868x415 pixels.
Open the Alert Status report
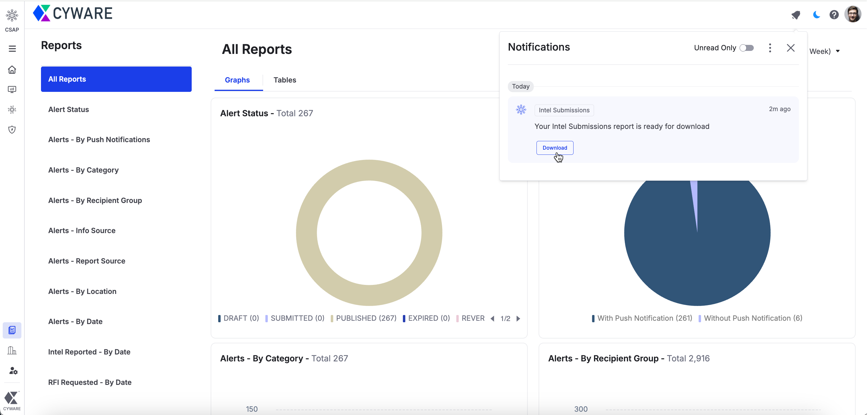pyautogui.click(x=69, y=110)
